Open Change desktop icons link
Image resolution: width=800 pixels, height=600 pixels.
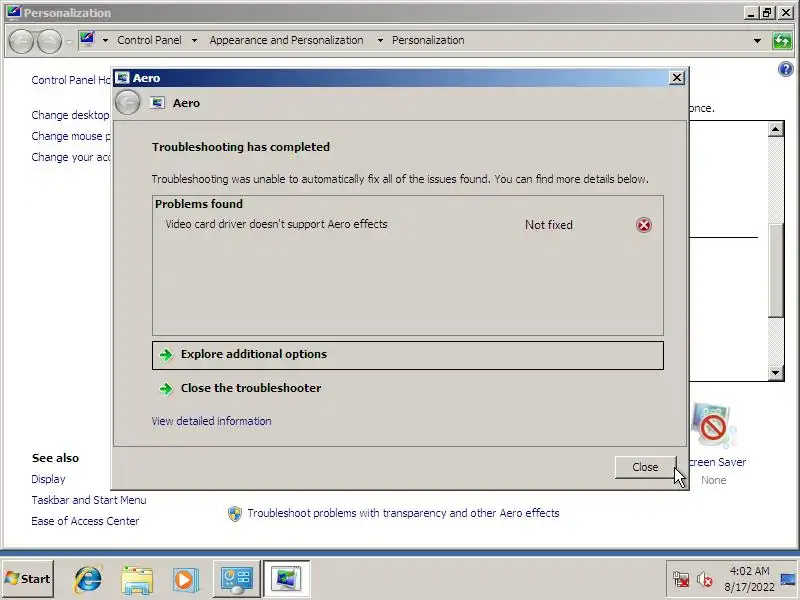coord(70,115)
